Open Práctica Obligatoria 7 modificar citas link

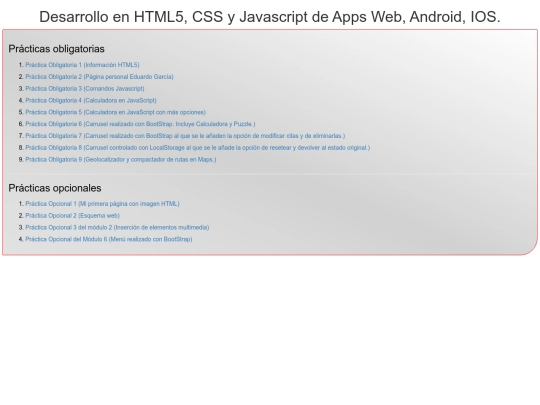tap(185, 136)
